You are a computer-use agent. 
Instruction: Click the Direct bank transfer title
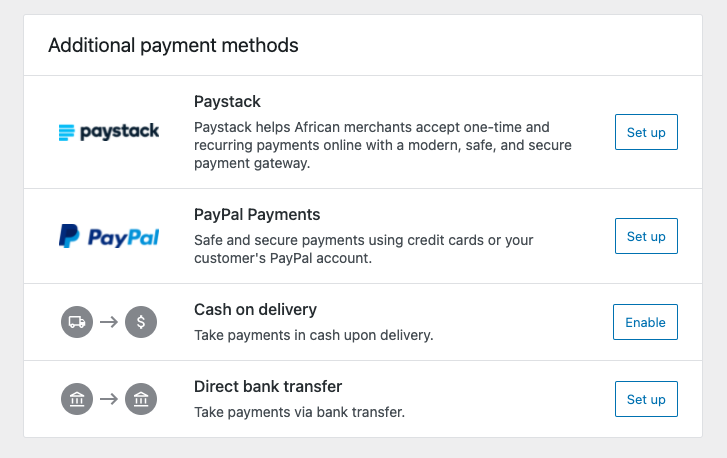[x=268, y=386]
